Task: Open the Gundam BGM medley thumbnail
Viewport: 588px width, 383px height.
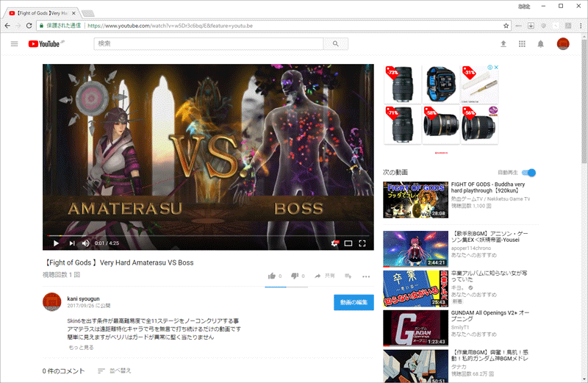Action: 415,366
